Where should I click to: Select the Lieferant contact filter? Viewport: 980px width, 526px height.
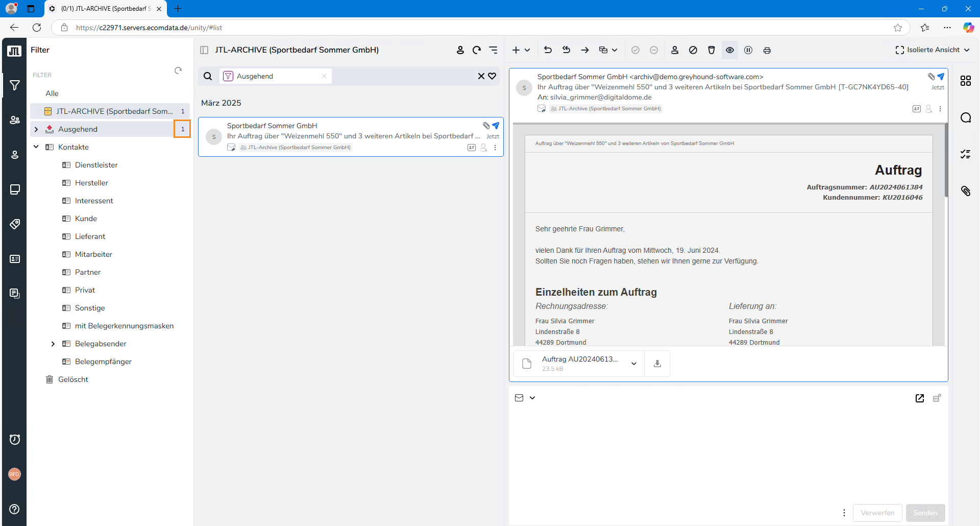90,236
